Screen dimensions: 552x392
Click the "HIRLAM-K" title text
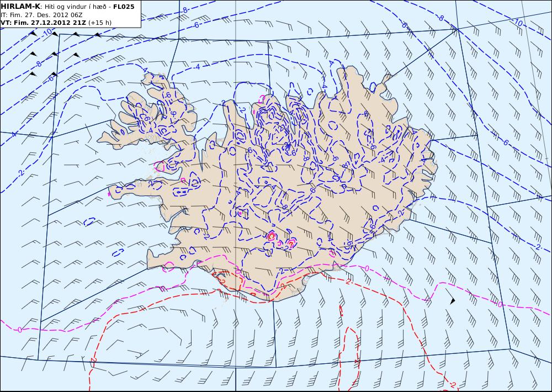coord(20,7)
